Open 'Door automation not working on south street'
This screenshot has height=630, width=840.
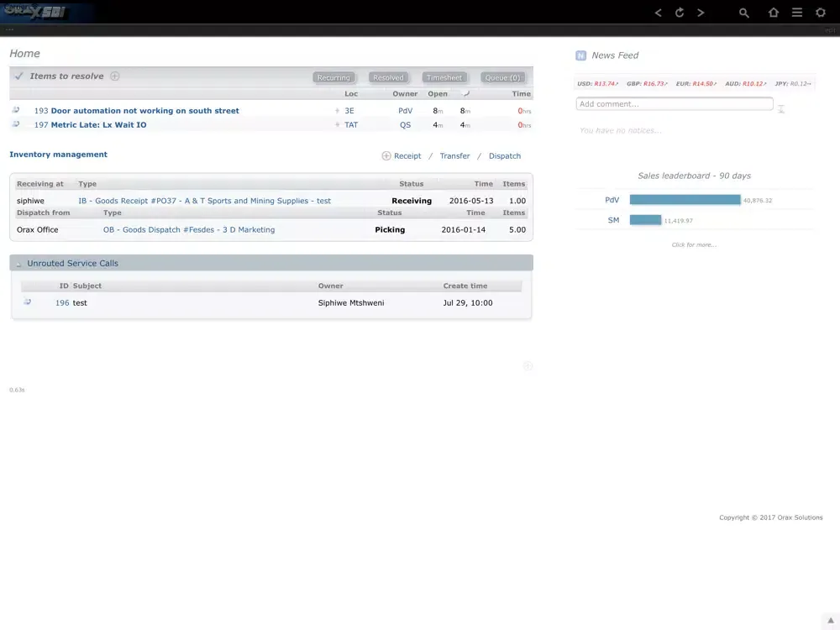(144, 111)
